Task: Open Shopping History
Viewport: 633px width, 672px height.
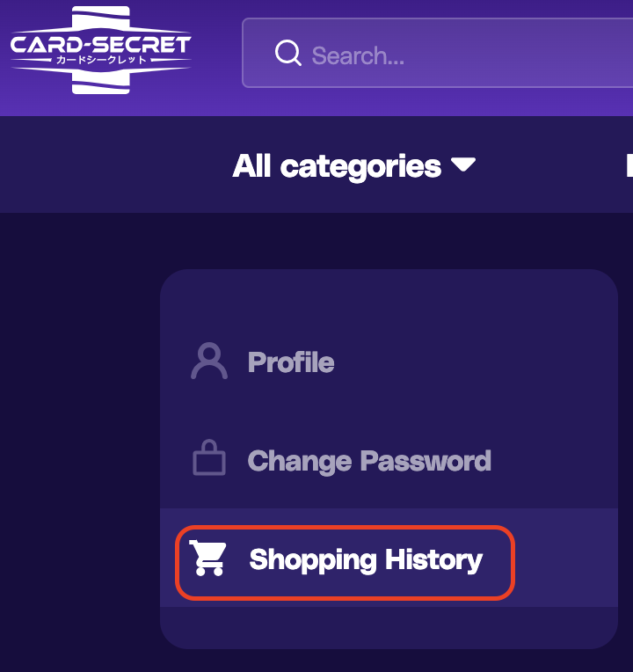Action: (366, 559)
